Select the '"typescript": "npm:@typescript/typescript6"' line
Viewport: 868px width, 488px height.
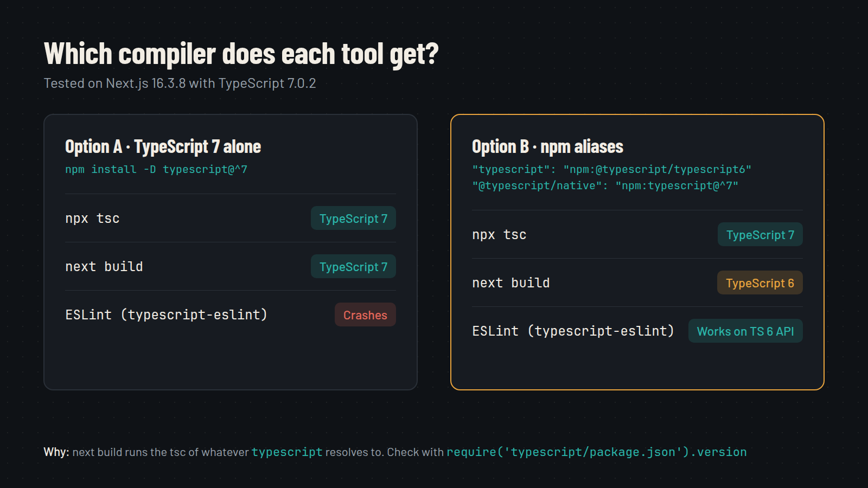611,169
